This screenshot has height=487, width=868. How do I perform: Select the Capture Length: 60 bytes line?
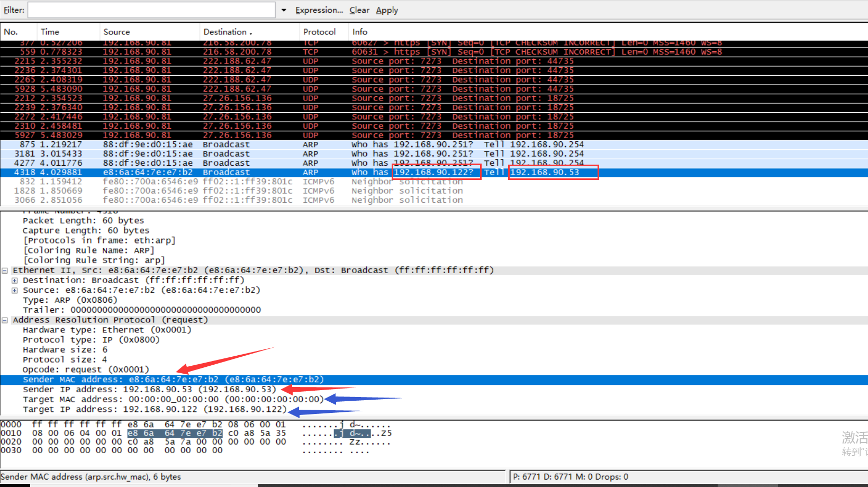point(86,231)
